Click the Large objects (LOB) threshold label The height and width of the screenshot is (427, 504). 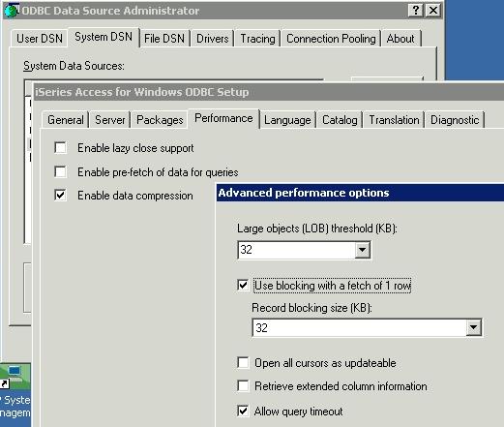(x=317, y=229)
